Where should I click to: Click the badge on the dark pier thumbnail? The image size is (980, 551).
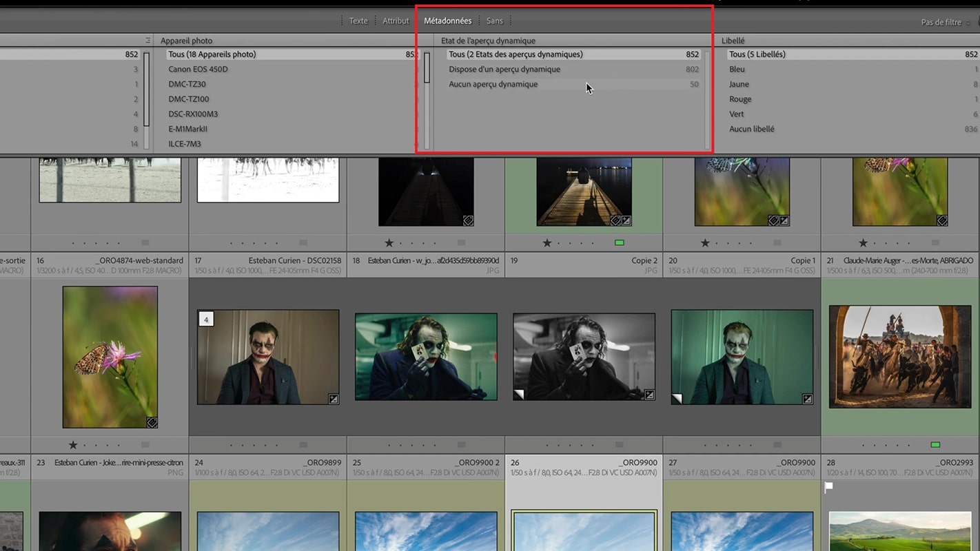tap(468, 220)
